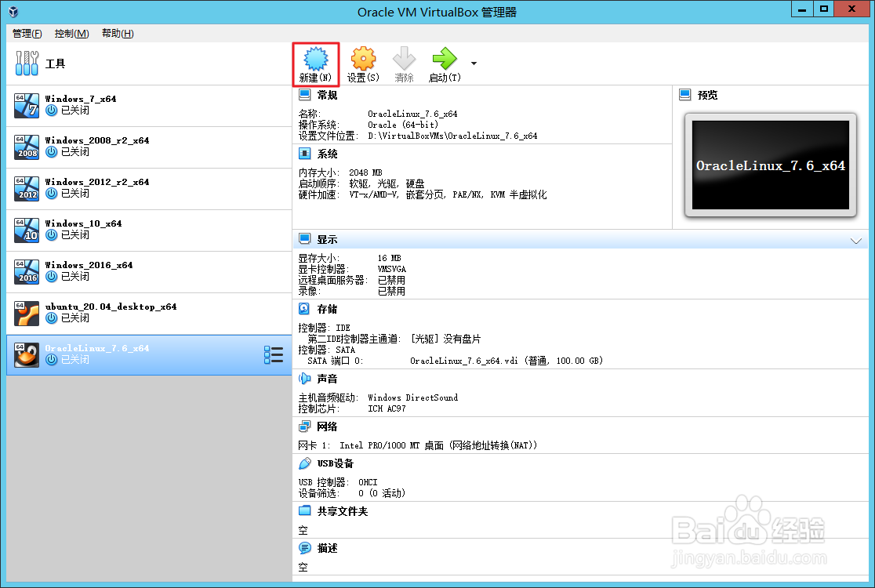875x588 pixels.
Task: Open the Settings (设置) gear icon
Action: click(363, 59)
